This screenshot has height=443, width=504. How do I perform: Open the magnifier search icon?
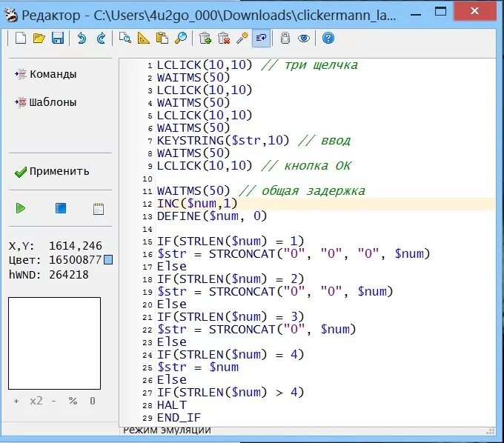click(x=181, y=39)
